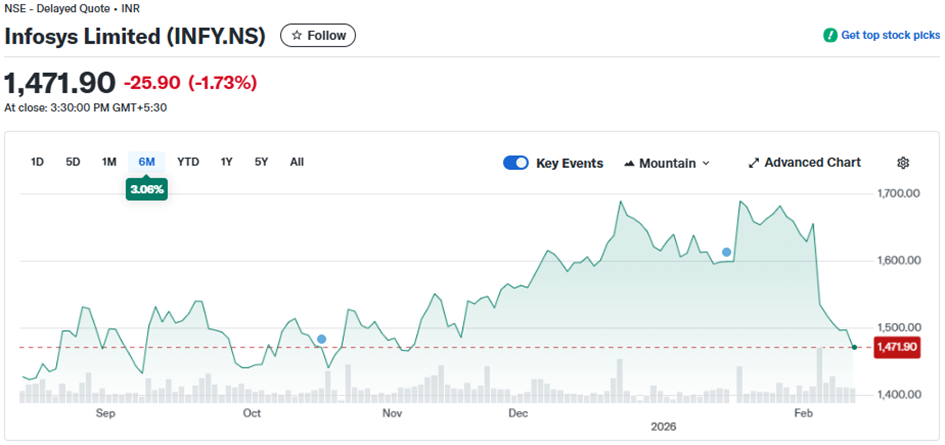The image size is (945, 445).
Task: Select the All time range
Action: point(297,162)
